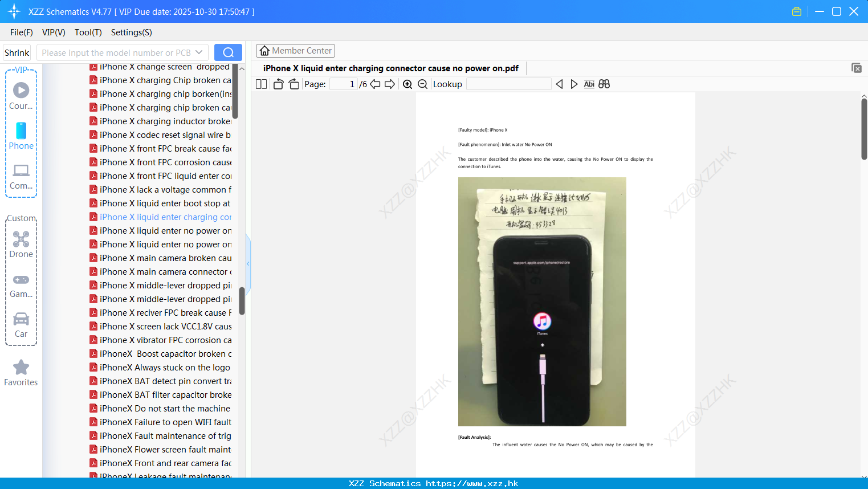This screenshot has width=868, height=489.
Task: Click the yellow VIP gift icon in title bar
Action: 797,11
